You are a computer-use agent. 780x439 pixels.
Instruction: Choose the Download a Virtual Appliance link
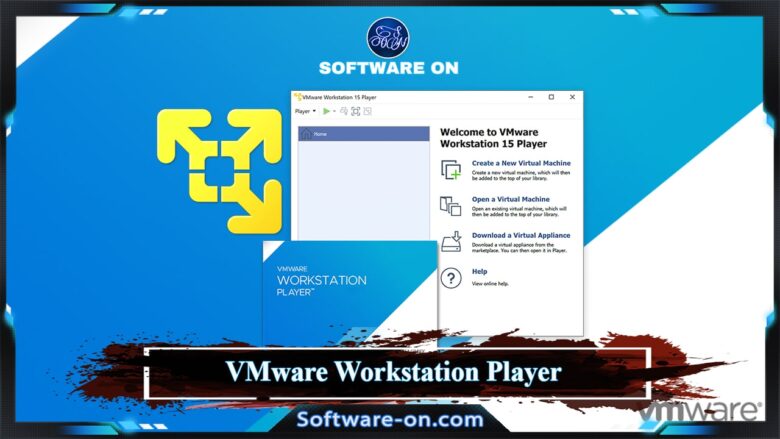tap(521, 236)
